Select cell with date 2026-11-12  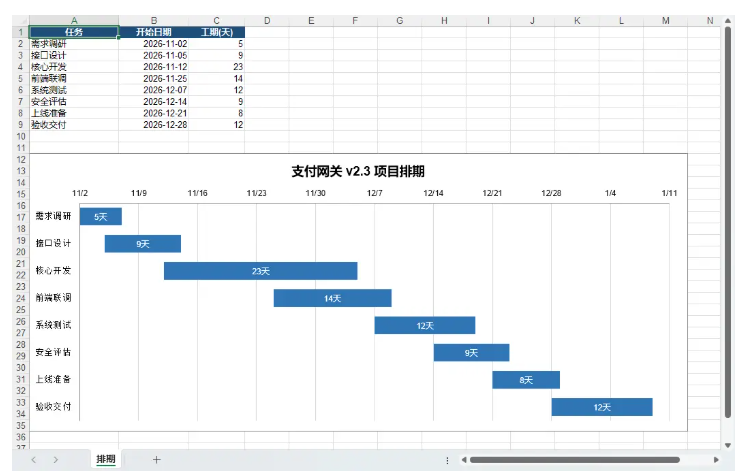tap(153, 67)
